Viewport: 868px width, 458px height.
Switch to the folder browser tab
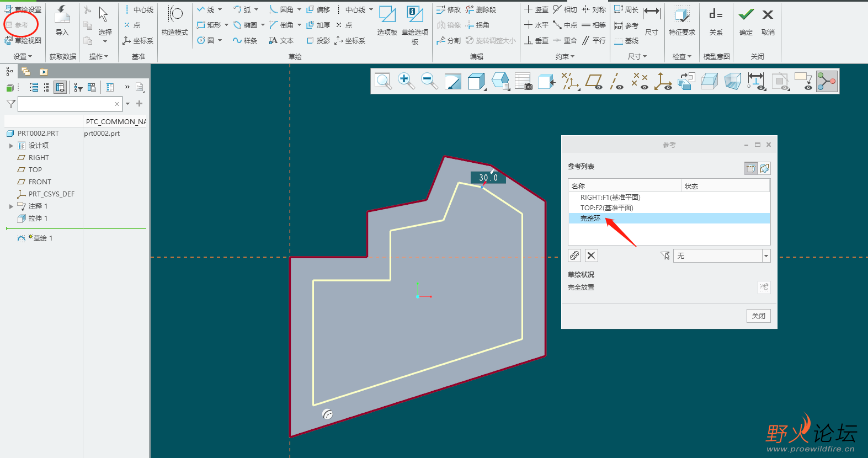(25, 71)
